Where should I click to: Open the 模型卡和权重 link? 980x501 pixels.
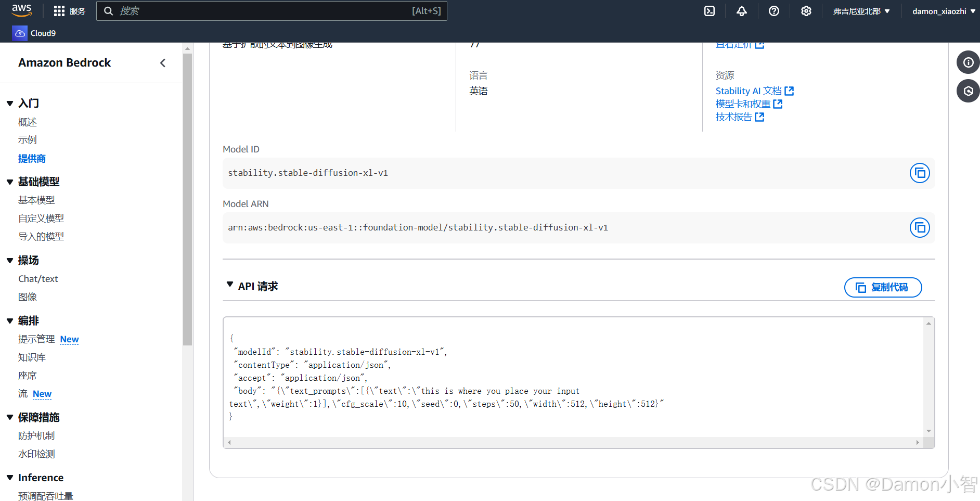point(743,104)
